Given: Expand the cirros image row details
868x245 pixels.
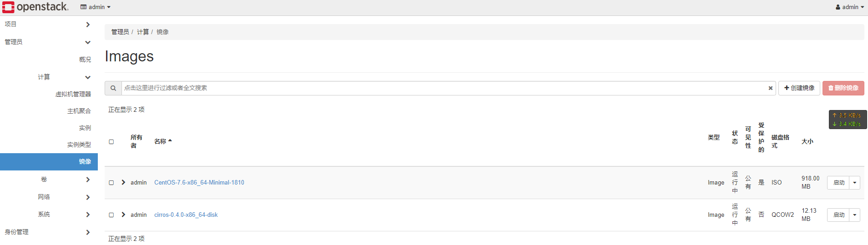Looking at the screenshot, I should click(x=123, y=215).
